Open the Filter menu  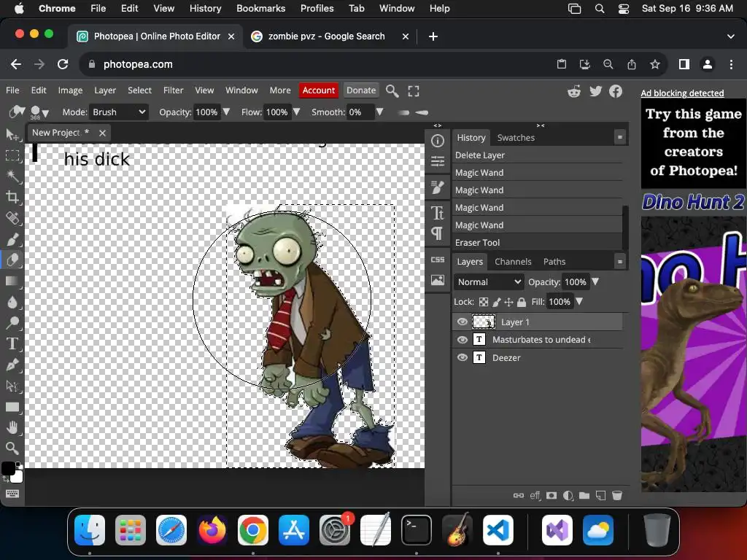click(173, 90)
